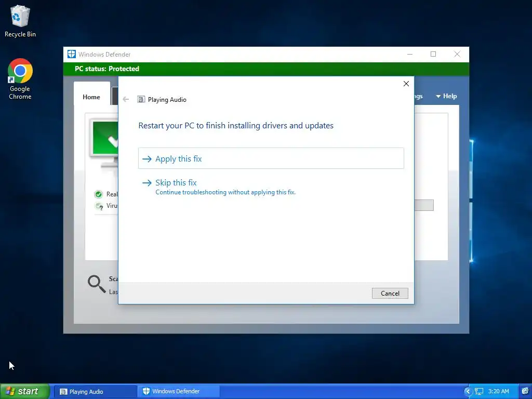Minimize the Windows Defender window
The height and width of the screenshot is (399, 532).
410,54
